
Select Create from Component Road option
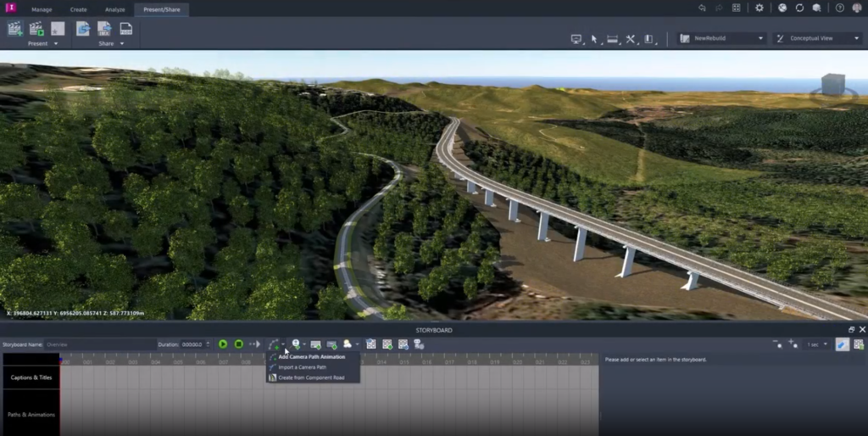click(x=311, y=377)
